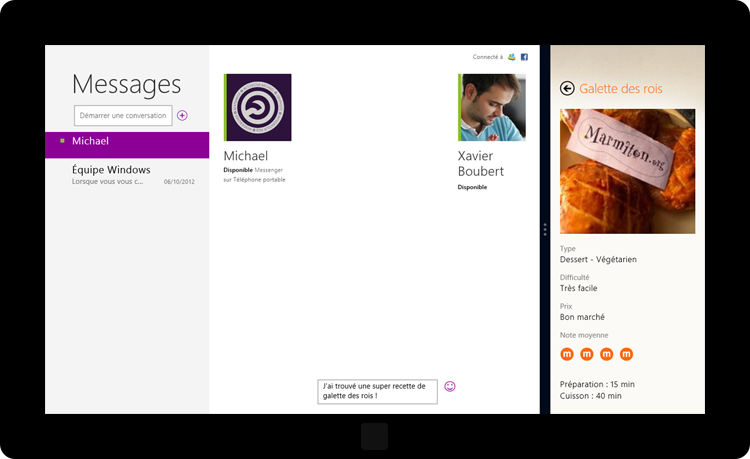Viewport: 750px width, 459px height.
Task: Select the Michael conversation in the list
Action: point(127,145)
